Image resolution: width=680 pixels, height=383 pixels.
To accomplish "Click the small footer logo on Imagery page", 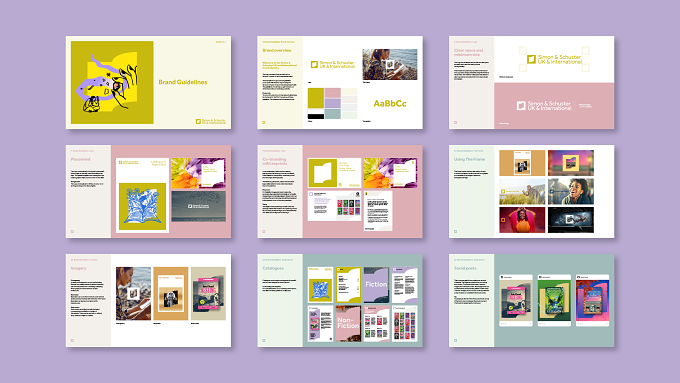I will pyautogui.click(x=72, y=340).
